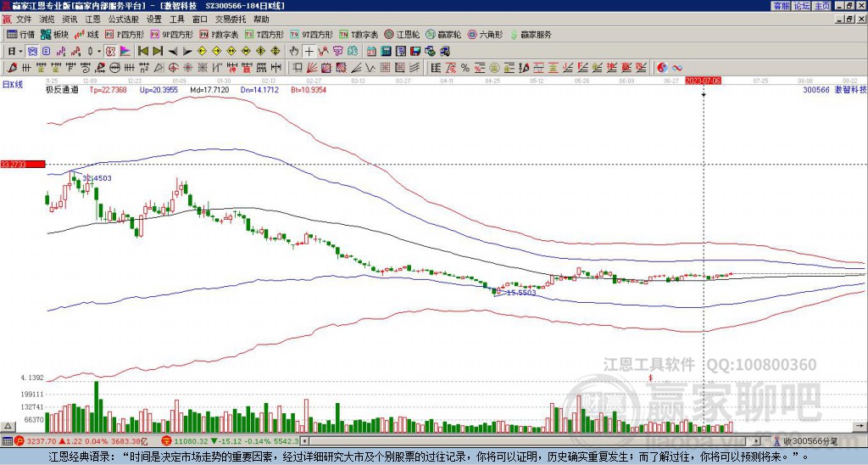
Task: Click the red 33.2733 price marker
Action: click(x=23, y=164)
